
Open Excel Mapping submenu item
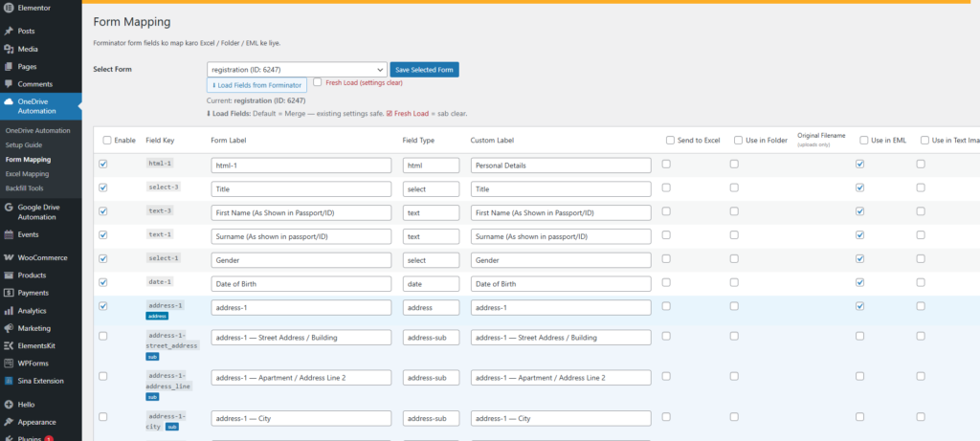27,174
